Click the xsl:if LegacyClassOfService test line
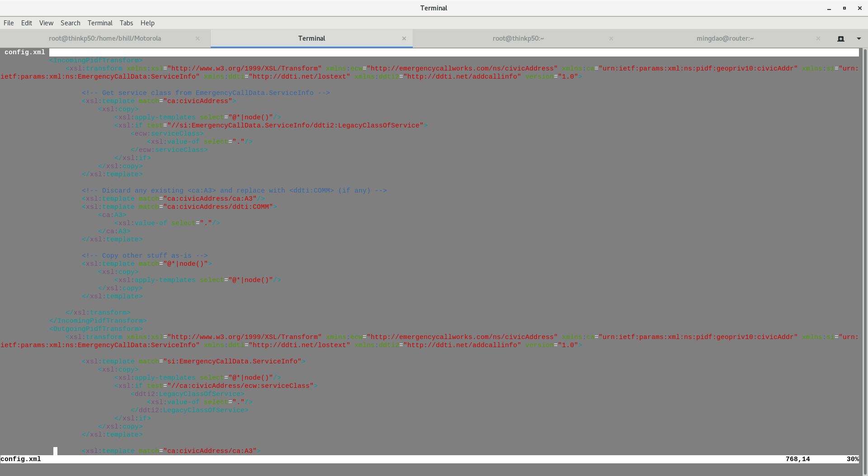The image size is (868, 476). point(271,126)
